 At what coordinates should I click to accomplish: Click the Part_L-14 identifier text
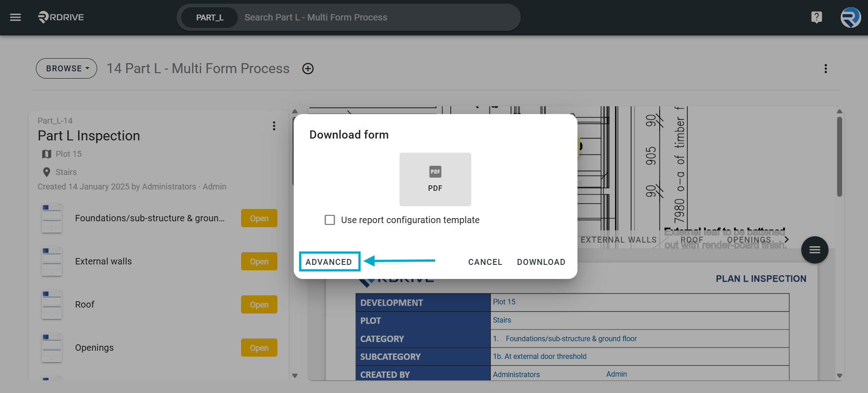[x=55, y=121]
